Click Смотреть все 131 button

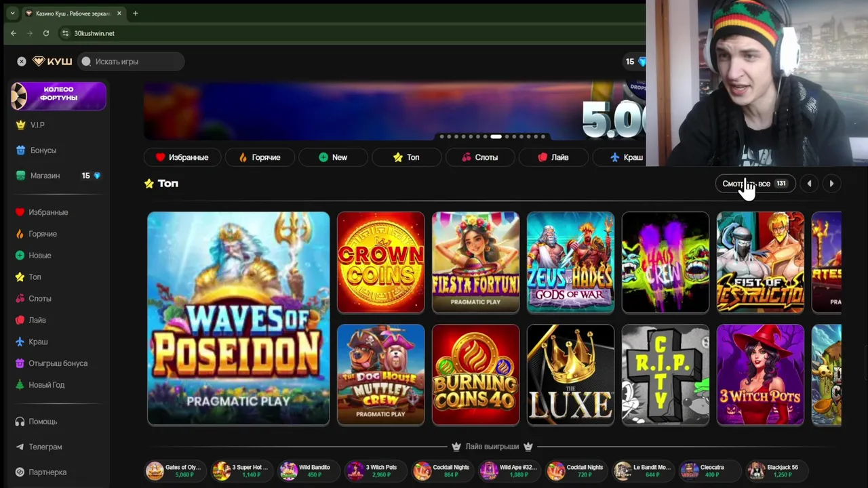click(x=755, y=184)
